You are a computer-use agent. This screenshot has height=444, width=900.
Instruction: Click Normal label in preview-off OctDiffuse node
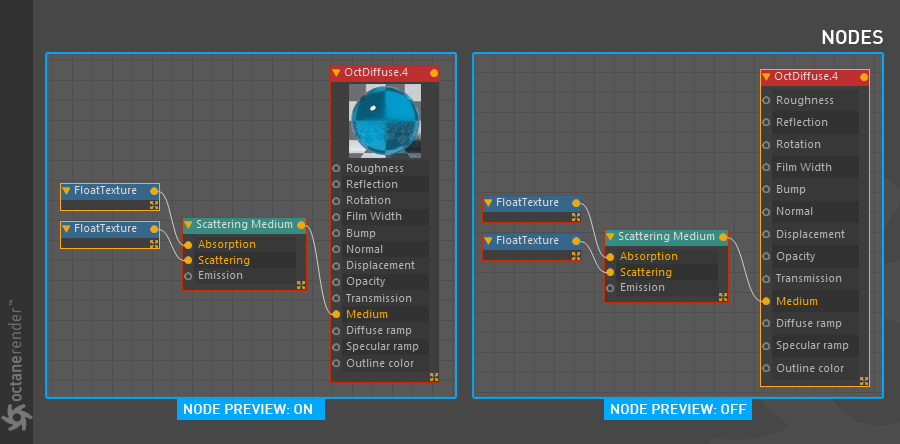794,211
